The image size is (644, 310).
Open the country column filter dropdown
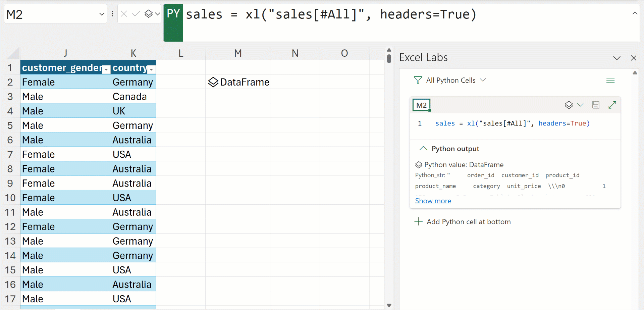coord(151,69)
